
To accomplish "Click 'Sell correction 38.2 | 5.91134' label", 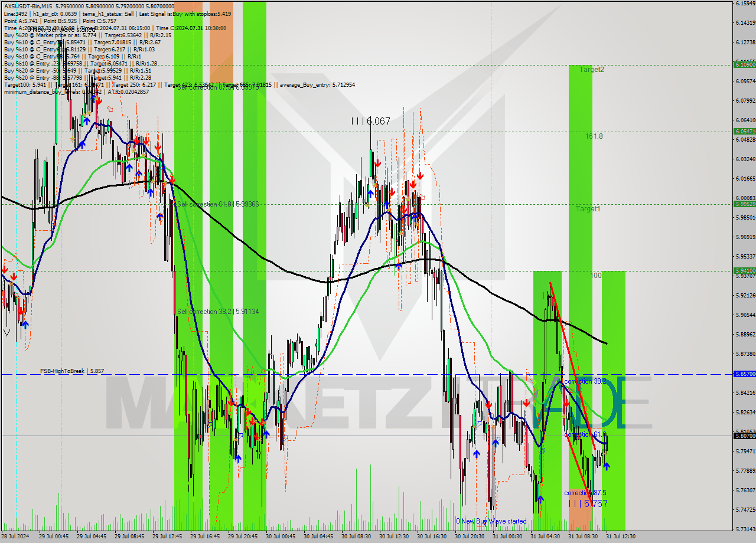I will [x=218, y=312].
